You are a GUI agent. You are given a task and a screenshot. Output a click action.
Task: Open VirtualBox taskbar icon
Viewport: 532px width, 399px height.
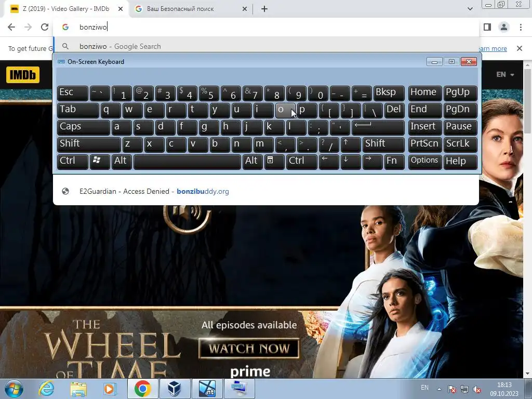click(175, 389)
